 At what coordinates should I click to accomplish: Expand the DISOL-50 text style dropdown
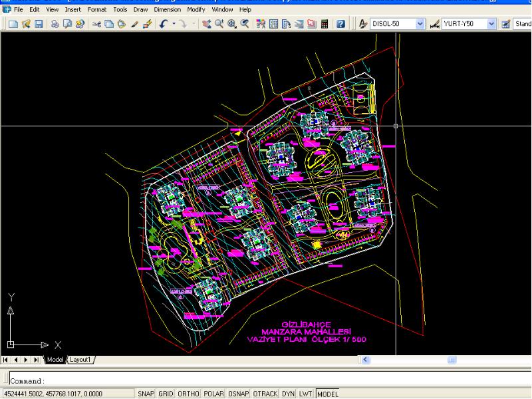(420, 24)
